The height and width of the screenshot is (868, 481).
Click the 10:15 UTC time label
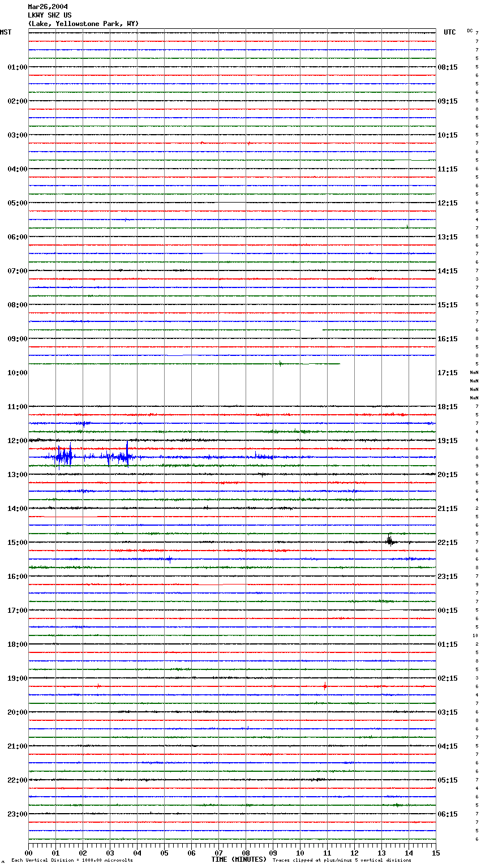click(x=448, y=135)
